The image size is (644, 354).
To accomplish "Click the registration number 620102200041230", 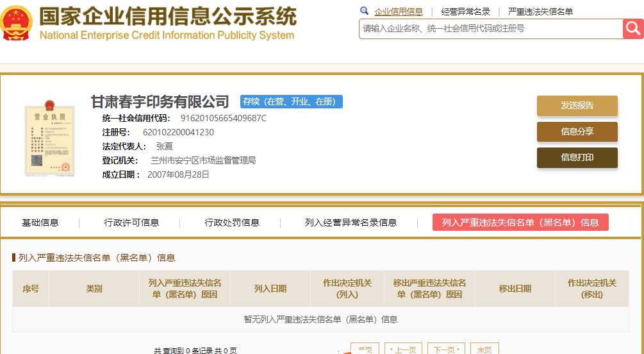I will point(178,132).
